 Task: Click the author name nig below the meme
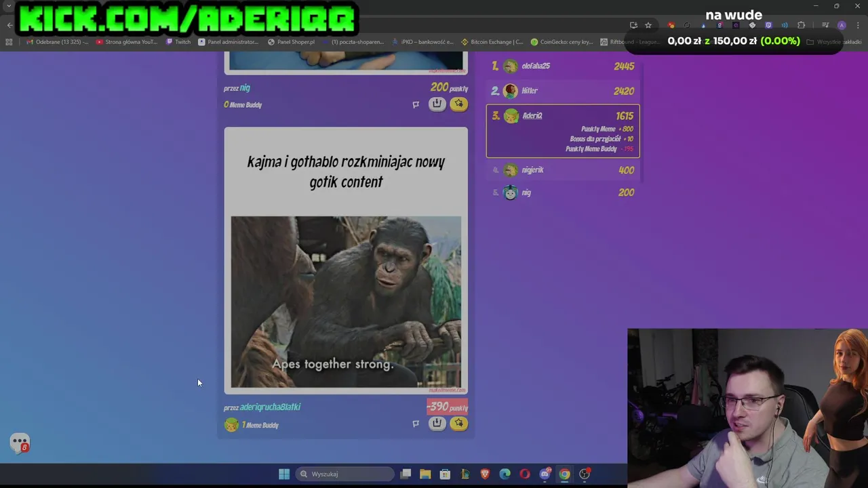(x=245, y=88)
